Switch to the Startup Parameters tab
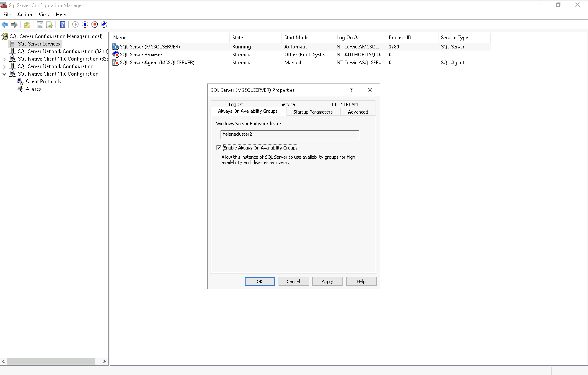Viewport: 588px width, 375px height. pyautogui.click(x=313, y=112)
